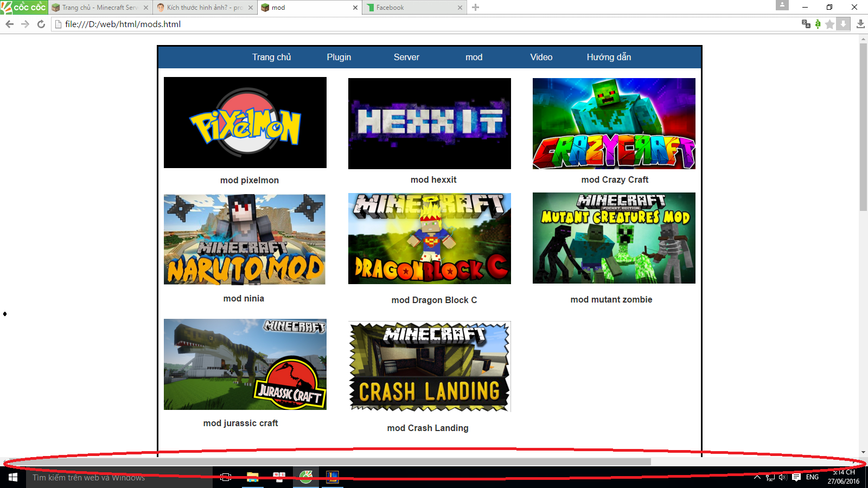Click the 'mod Crazy Craft' caption
This screenshot has width=868, height=488.
(x=615, y=179)
